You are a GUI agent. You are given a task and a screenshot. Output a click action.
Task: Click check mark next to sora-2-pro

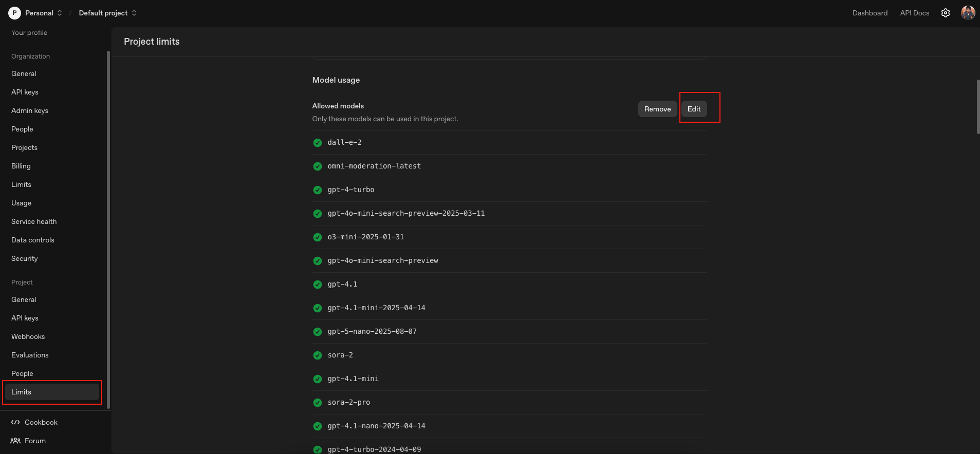(x=318, y=403)
